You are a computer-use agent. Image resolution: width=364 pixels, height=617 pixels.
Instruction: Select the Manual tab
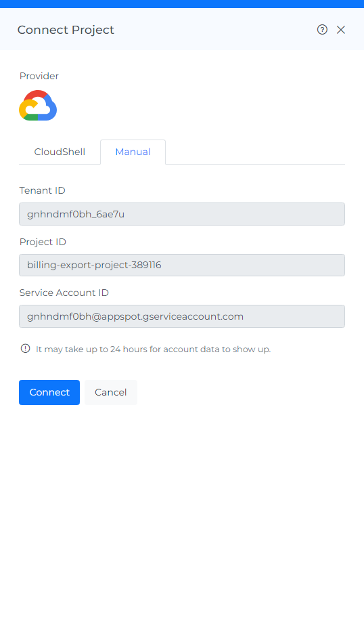click(x=133, y=152)
